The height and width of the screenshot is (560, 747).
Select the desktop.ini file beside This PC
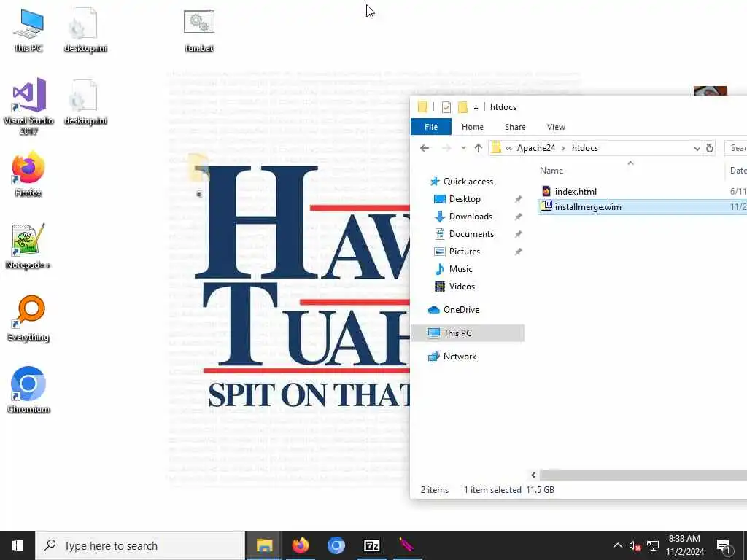coord(85,29)
